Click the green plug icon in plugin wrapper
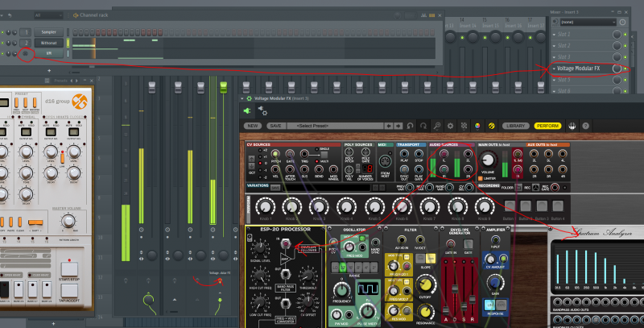The height and width of the screenshot is (328, 644). [x=247, y=110]
